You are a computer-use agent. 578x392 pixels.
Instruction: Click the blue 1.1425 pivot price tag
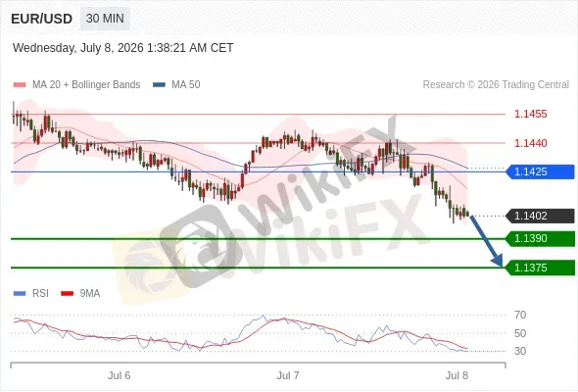[540, 171]
